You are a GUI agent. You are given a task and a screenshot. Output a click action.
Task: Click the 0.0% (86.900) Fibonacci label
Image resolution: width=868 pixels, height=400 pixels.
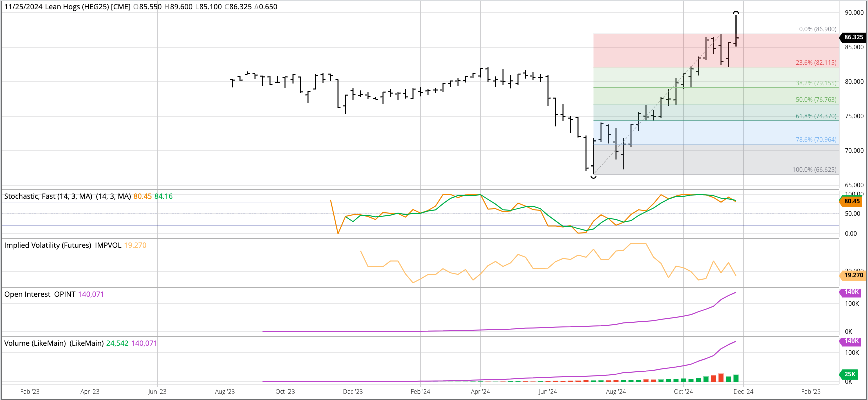tap(817, 29)
